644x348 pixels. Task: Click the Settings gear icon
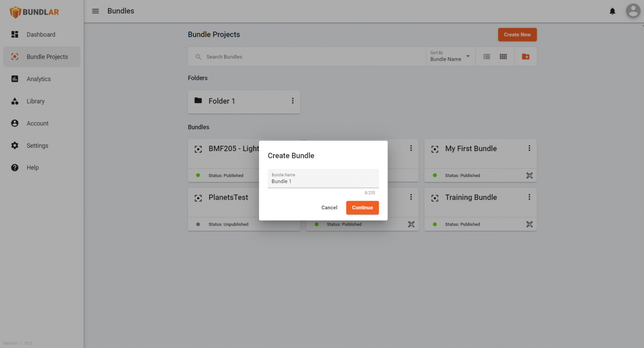tap(15, 145)
